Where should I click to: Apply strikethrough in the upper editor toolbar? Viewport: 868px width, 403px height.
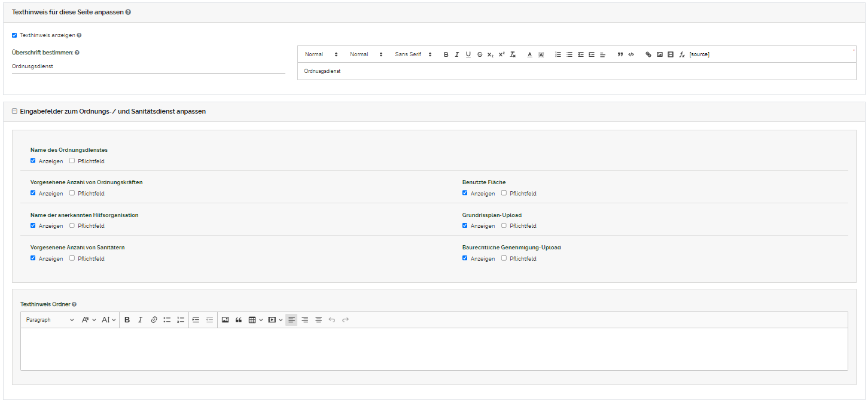point(480,54)
